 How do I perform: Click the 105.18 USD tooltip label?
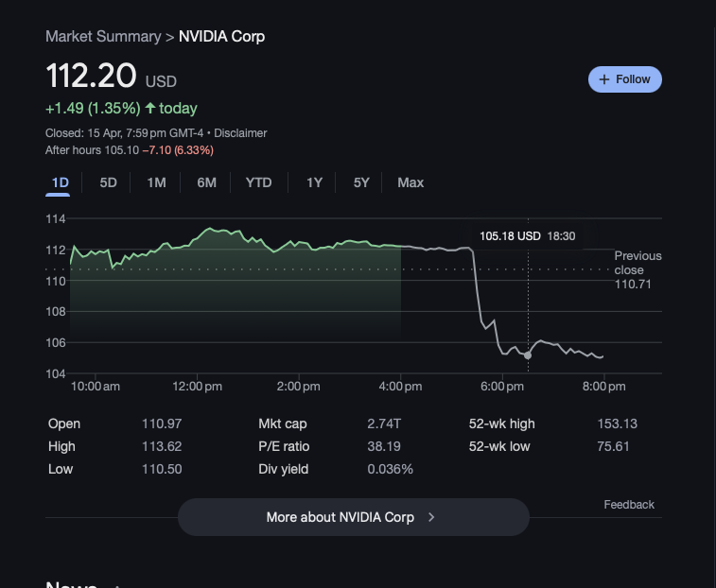click(x=510, y=236)
